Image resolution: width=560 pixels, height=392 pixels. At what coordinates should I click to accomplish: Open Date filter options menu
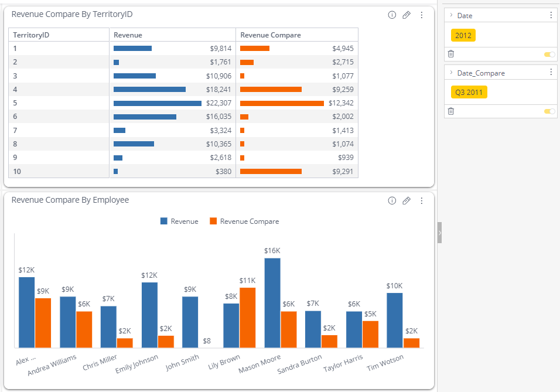(551, 15)
